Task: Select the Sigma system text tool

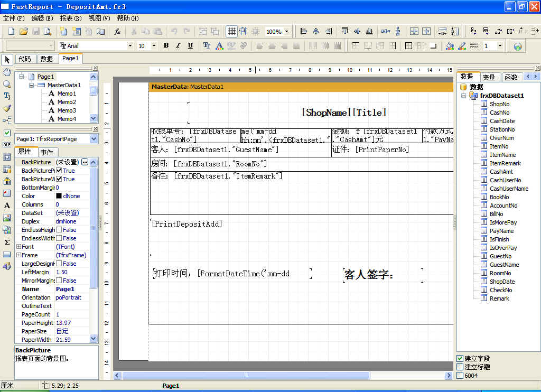Action: pos(7,242)
